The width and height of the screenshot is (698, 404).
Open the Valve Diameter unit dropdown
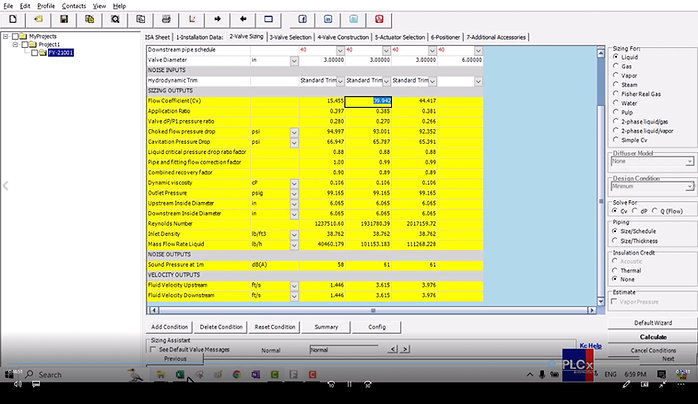[294, 60]
